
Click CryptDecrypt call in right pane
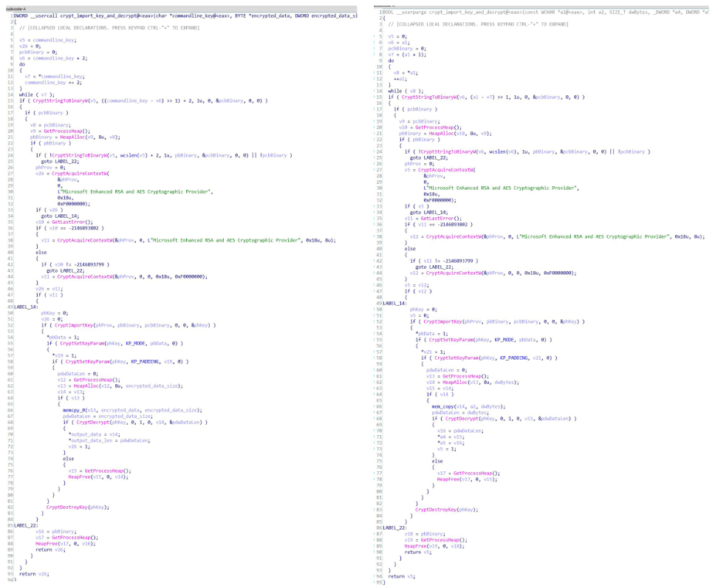coord(462,419)
